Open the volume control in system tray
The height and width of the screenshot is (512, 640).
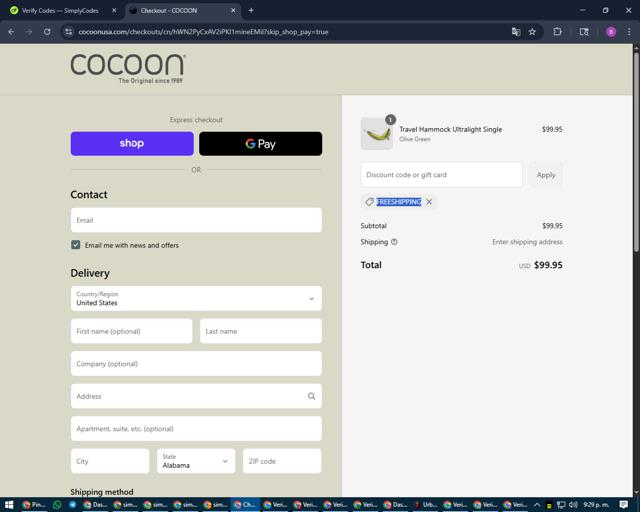pyautogui.click(x=573, y=505)
